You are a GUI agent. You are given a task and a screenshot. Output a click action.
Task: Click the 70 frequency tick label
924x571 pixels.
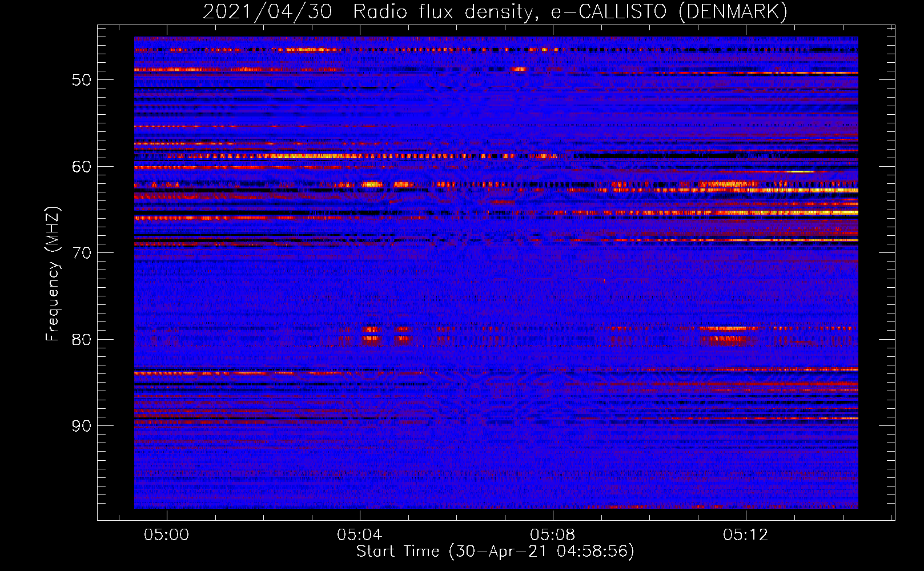pos(82,253)
